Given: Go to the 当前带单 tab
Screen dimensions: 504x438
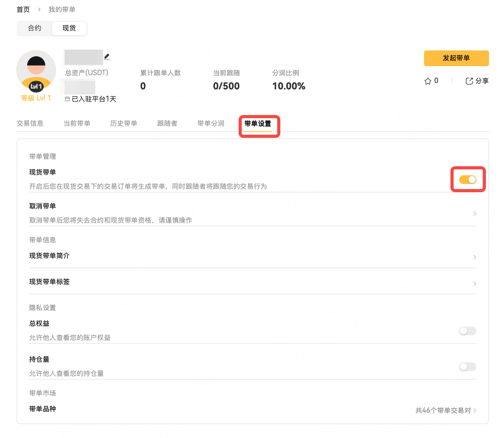Looking at the screenshot, I should coord(77,124).
